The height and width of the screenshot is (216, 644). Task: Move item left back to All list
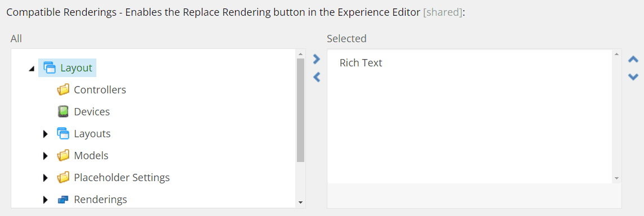coord(316,77)
